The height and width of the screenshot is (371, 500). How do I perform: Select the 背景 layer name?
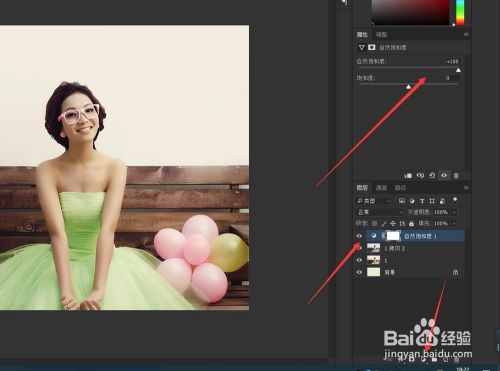(390, 272)
